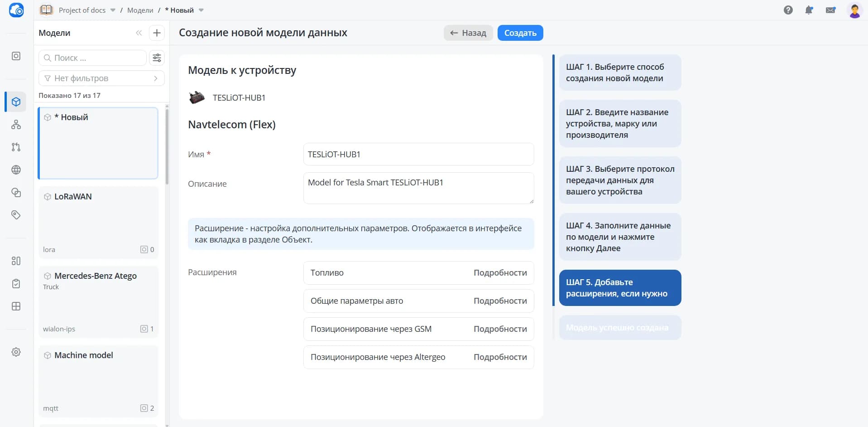Click the Имя input field
Image resolution: width=868 pixels, height=427 pixels.
click(x=418, y=154)
